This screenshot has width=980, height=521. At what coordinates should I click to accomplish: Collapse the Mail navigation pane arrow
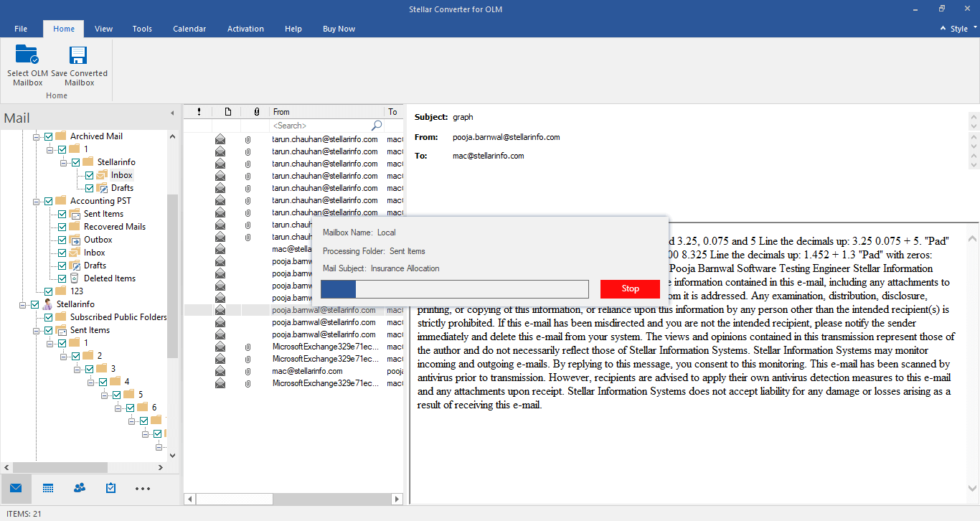(171, 113)
